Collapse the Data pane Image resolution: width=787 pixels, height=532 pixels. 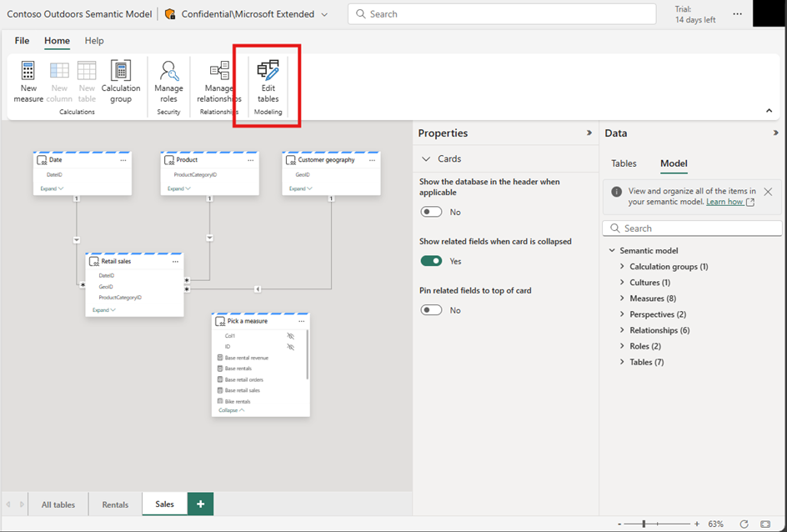pyautogui.click(x=776, y=133)
